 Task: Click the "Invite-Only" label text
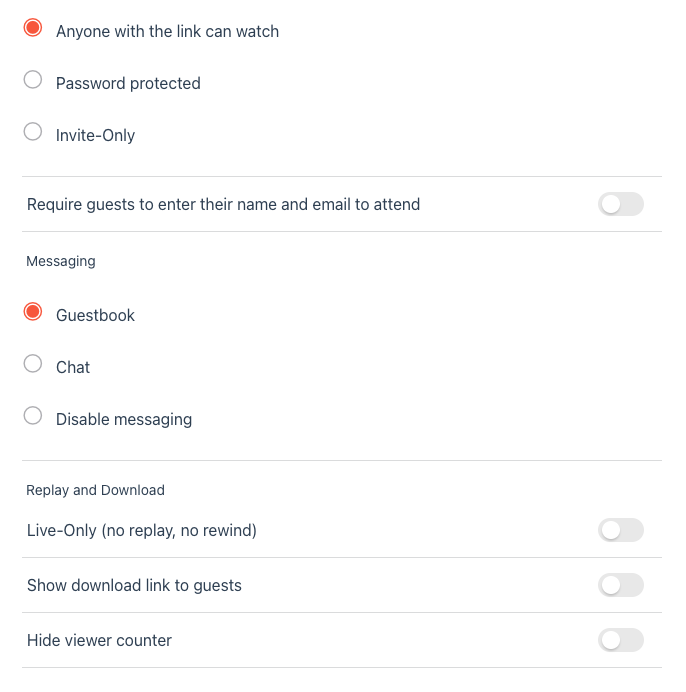[x=95, y=135]
